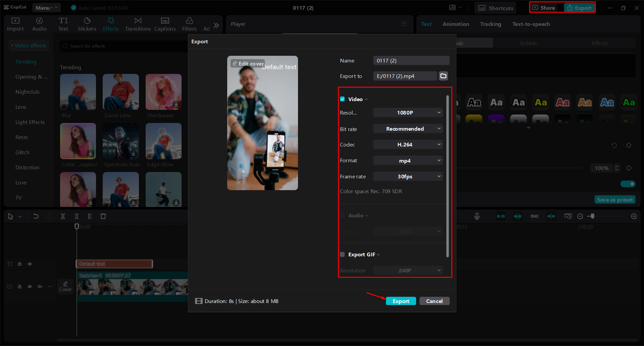644x346 pixels.
Task: Open selection tool mode dropdown chevron
Action: pos(20,217)
